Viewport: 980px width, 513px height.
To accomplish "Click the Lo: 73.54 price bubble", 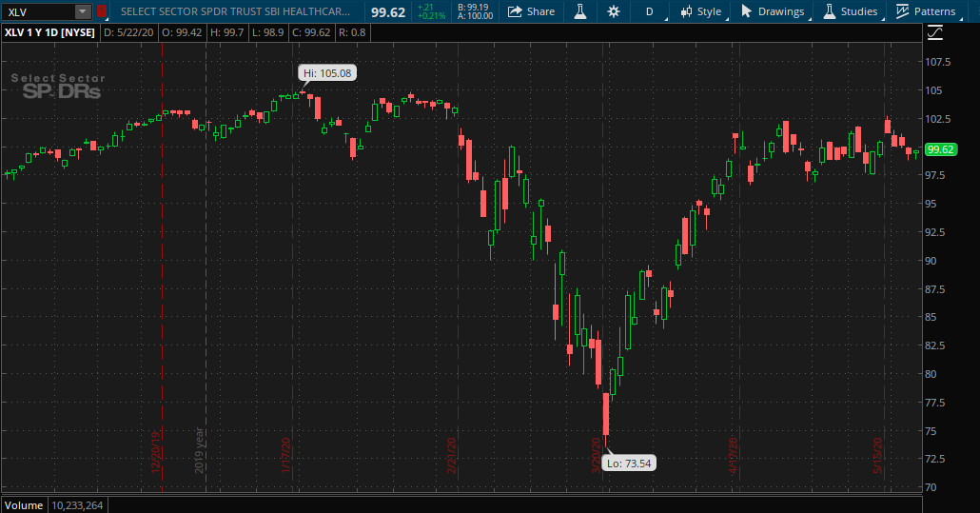I will (629, 463).
